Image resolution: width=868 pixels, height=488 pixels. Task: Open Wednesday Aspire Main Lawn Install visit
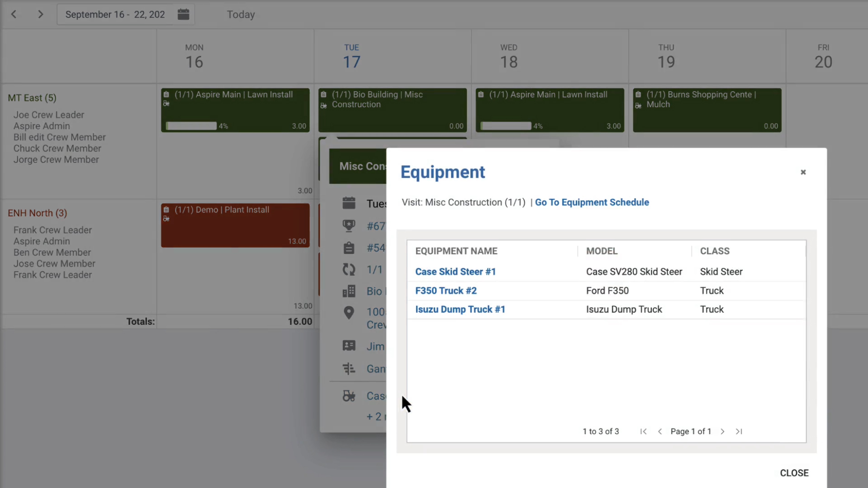pyautogui.click(x=549, y=110)
